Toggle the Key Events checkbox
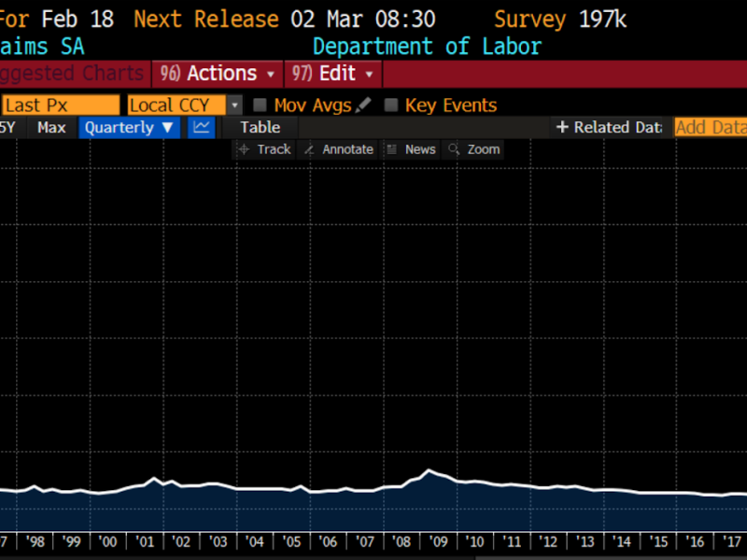The image size is (747, 560). [391, 105]
